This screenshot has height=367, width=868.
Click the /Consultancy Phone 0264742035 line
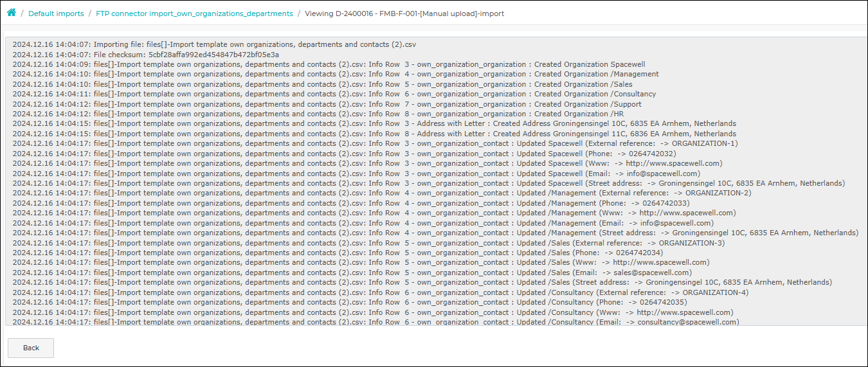[350, 303]
